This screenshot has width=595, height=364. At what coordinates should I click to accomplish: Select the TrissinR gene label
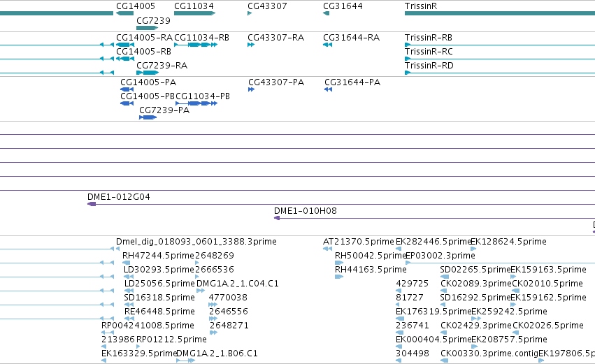(x=421, y=6)
